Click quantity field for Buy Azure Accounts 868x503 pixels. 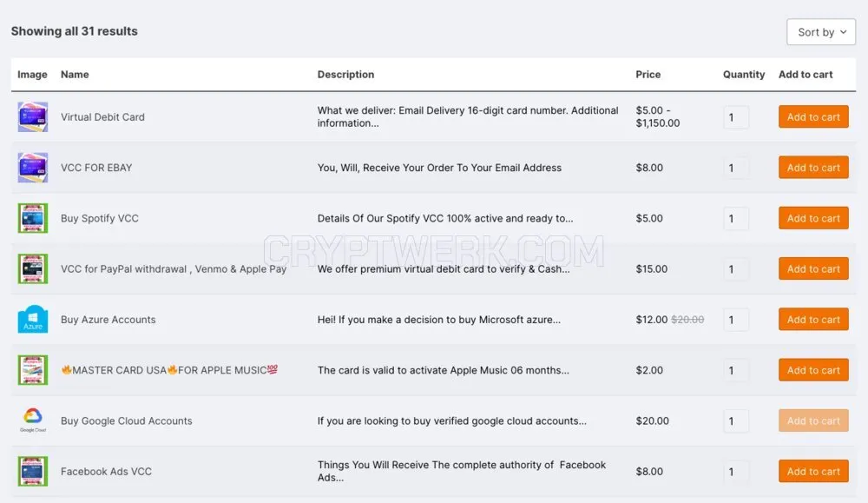[x=736, y=321]
